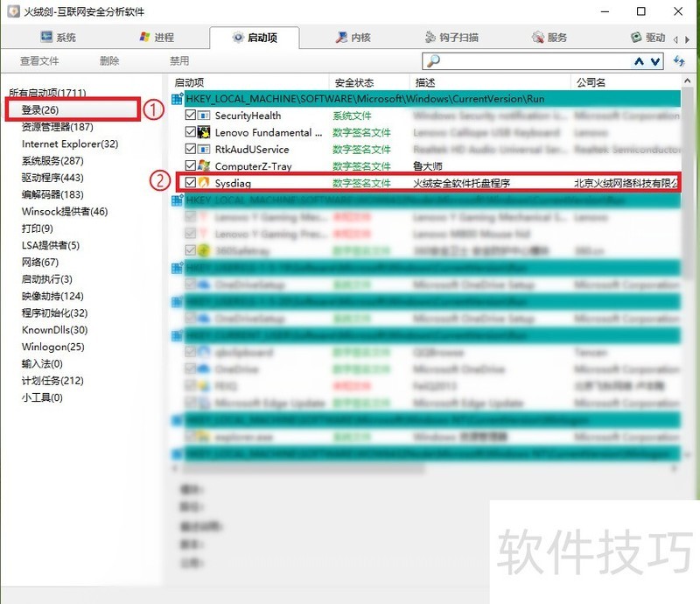The image size is (700, 604).
Task: Select 登录(26) category
Action: [40, 110]
